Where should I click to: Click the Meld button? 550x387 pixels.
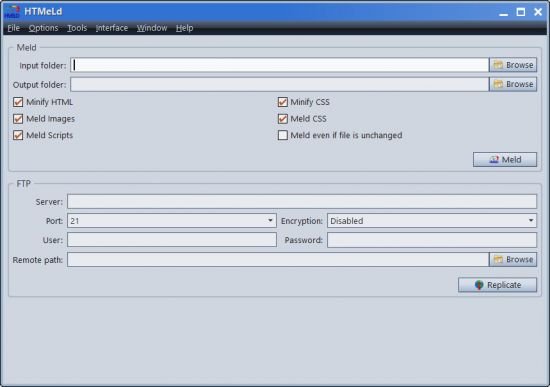tap(505, 160)
